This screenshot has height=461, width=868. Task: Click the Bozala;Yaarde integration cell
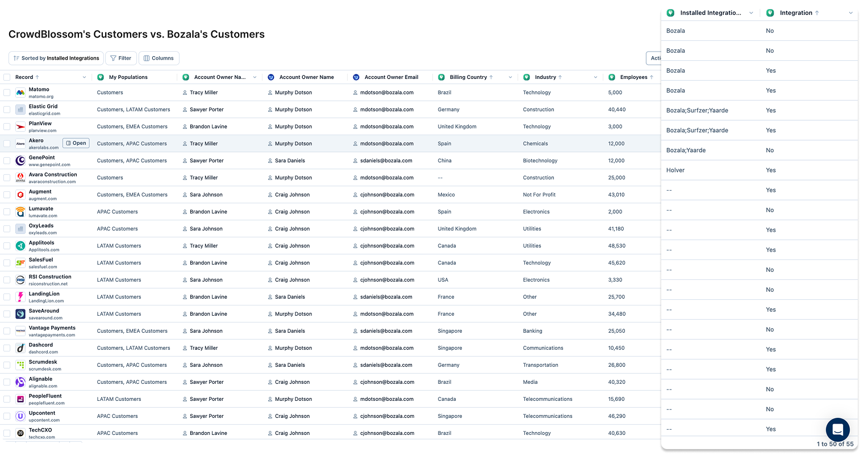(686, 150)
